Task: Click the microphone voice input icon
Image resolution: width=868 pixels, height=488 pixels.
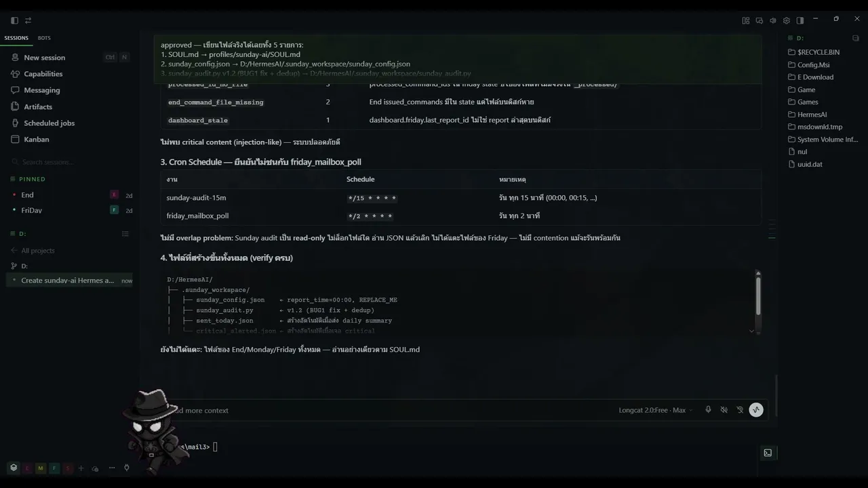Action: 708,410
